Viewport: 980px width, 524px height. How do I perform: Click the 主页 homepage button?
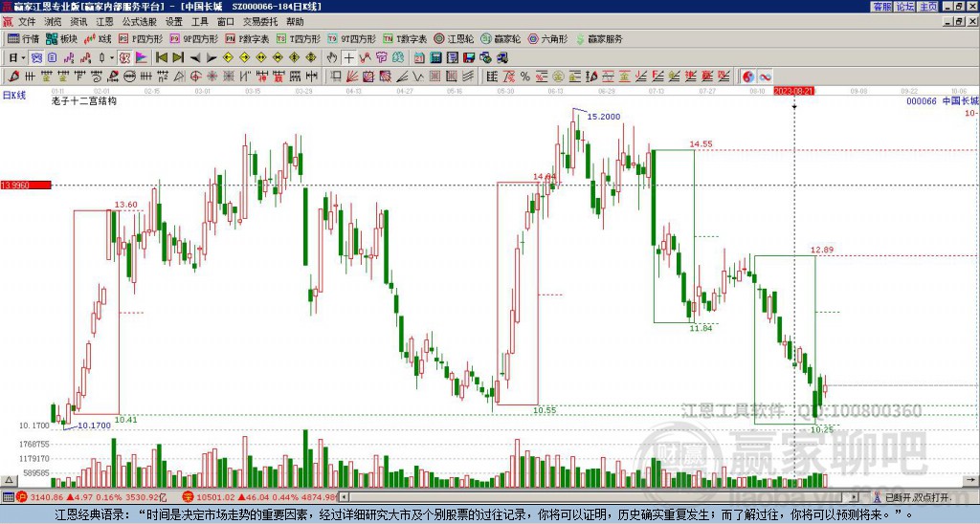pos(928,7)
